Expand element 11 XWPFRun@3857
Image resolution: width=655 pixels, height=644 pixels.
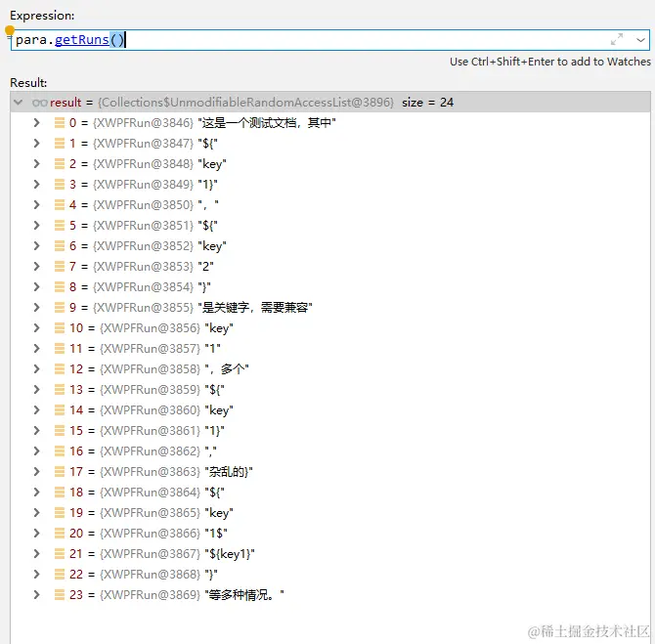pos(37,348)
